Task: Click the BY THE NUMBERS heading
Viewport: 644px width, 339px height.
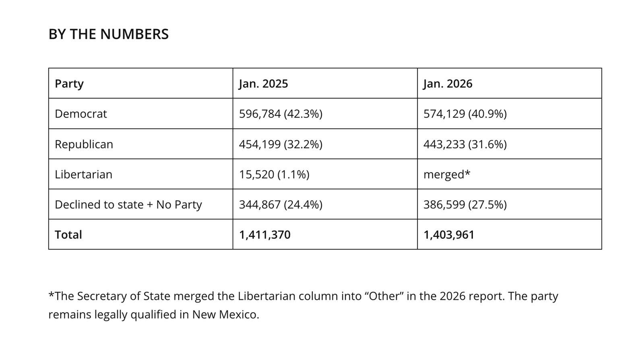Action: (108, 34)
